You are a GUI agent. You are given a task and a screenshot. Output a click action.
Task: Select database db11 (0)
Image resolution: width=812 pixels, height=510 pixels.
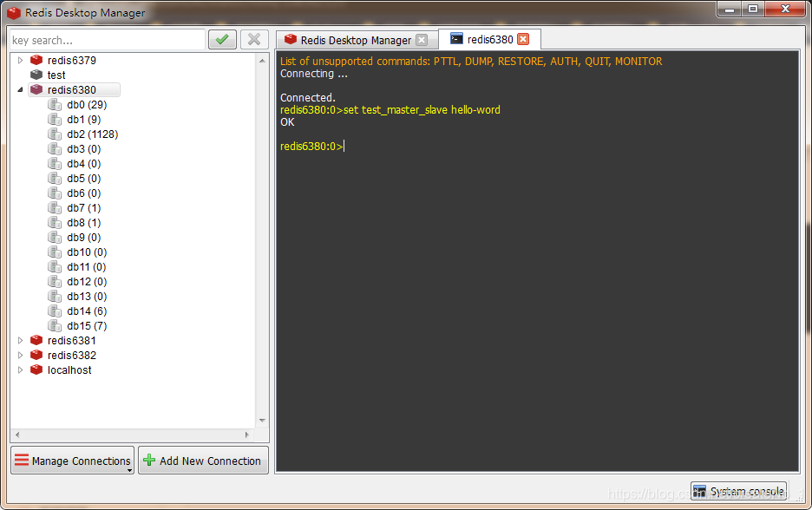(87, 266)
